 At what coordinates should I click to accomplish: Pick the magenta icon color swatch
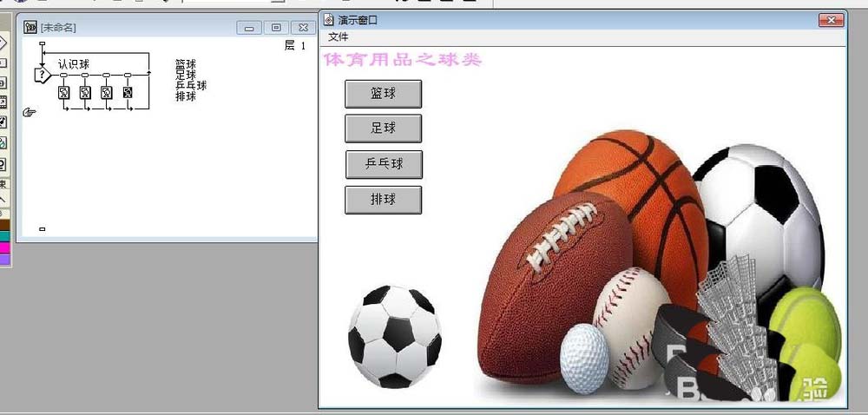point(5,248)
